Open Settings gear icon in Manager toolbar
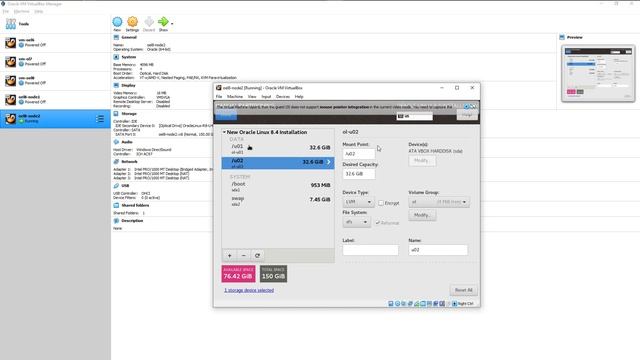Viewport: 640px width, 360px height. click(x=132, y=22)
